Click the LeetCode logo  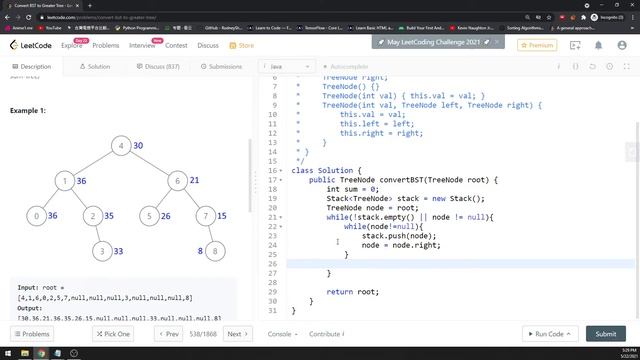pos(31,45)
